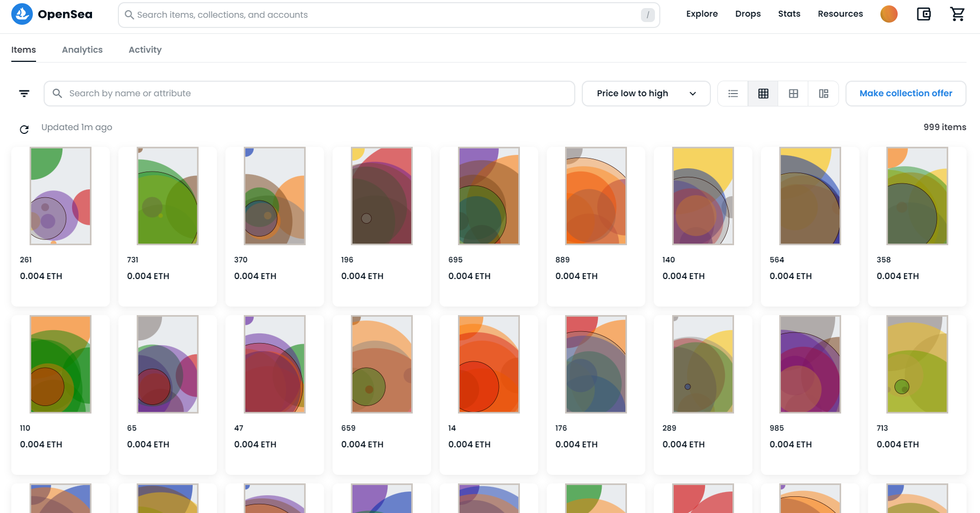Click Make collection offer button

tap(906, 94)
